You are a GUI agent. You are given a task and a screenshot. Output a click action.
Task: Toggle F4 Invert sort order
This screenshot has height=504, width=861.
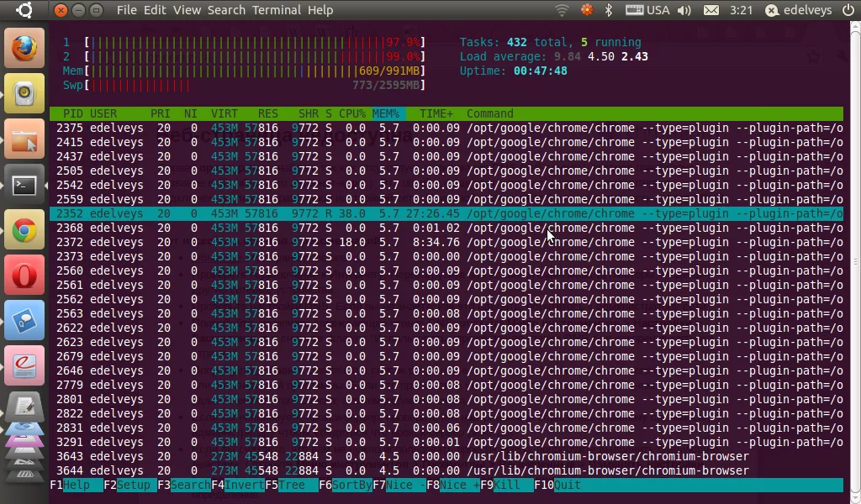pos(237,485)
